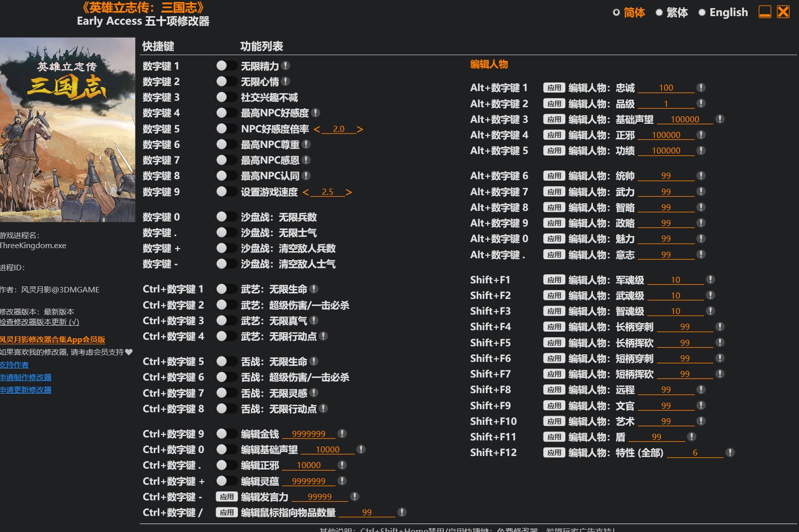Click 应用 for 编辑人物: 文官
This screenshot has height=532, width=799.
click(x=554, y=406)
